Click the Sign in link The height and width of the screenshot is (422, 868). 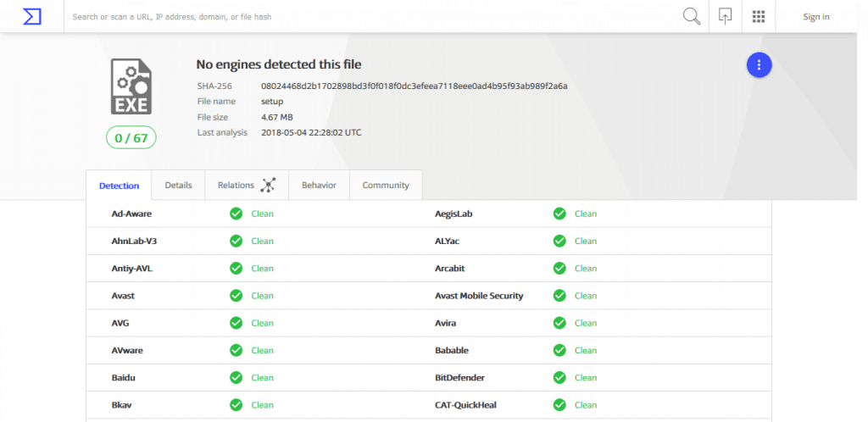pos(816,17)
